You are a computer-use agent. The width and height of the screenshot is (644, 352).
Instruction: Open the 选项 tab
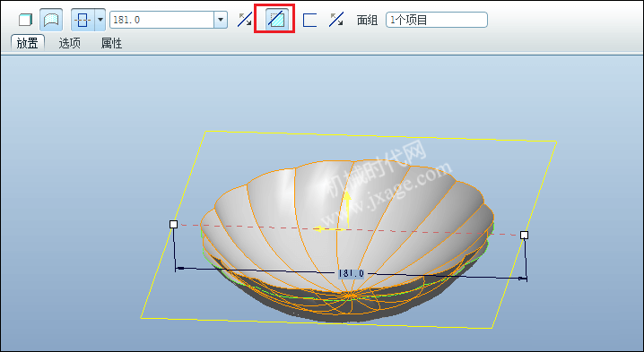(69, 43)
